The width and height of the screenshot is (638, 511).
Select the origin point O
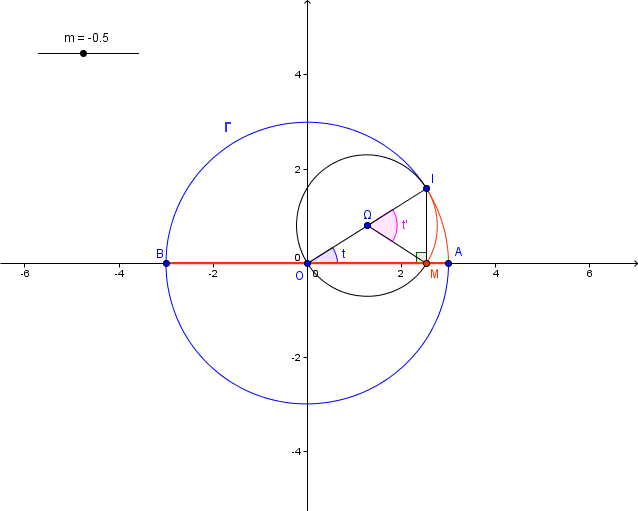(307, 263)
